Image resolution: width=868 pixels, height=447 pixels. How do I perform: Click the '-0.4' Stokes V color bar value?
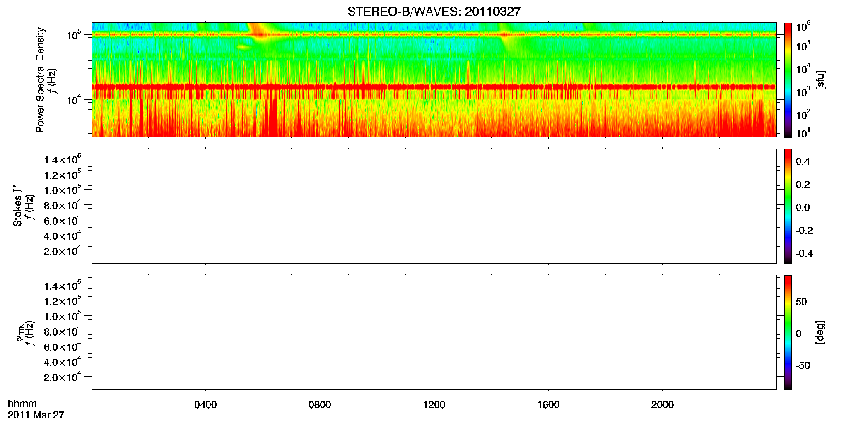[x=804, y=254]
